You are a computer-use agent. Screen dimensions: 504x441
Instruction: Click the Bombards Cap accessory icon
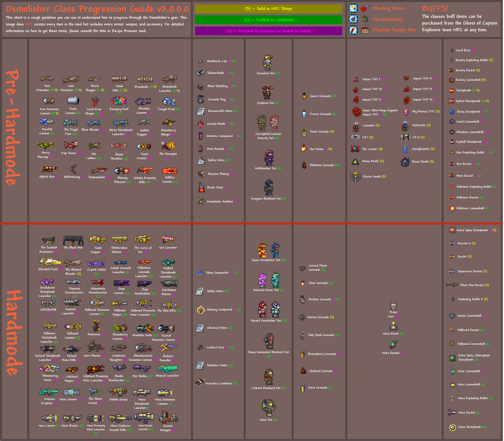click(200, 61)
